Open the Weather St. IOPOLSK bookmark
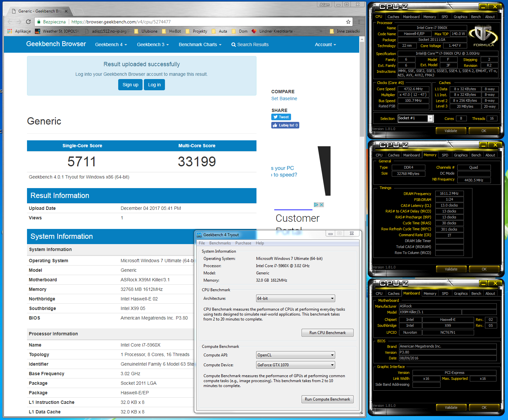Viewport: 508px width, 420px height. [57, 31]
